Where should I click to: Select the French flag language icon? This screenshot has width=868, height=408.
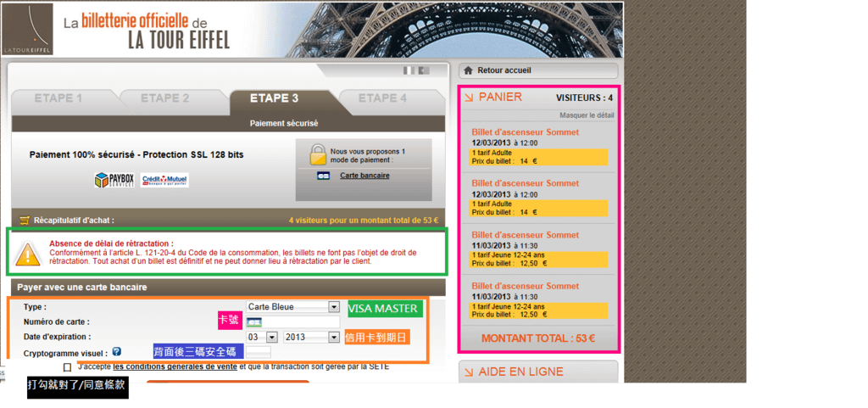click(409, 70)
